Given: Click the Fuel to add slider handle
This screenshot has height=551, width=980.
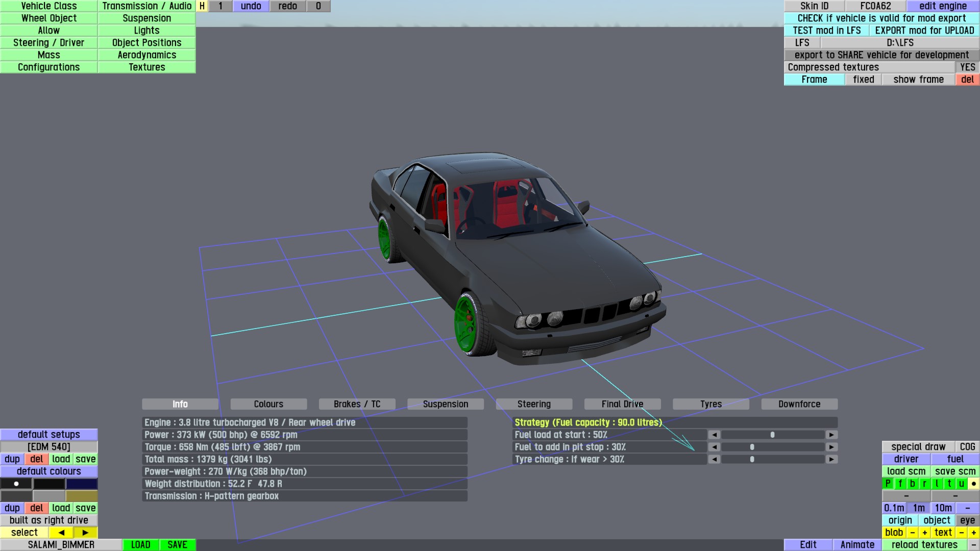Looking at the screenshot, I should [752, 447].
